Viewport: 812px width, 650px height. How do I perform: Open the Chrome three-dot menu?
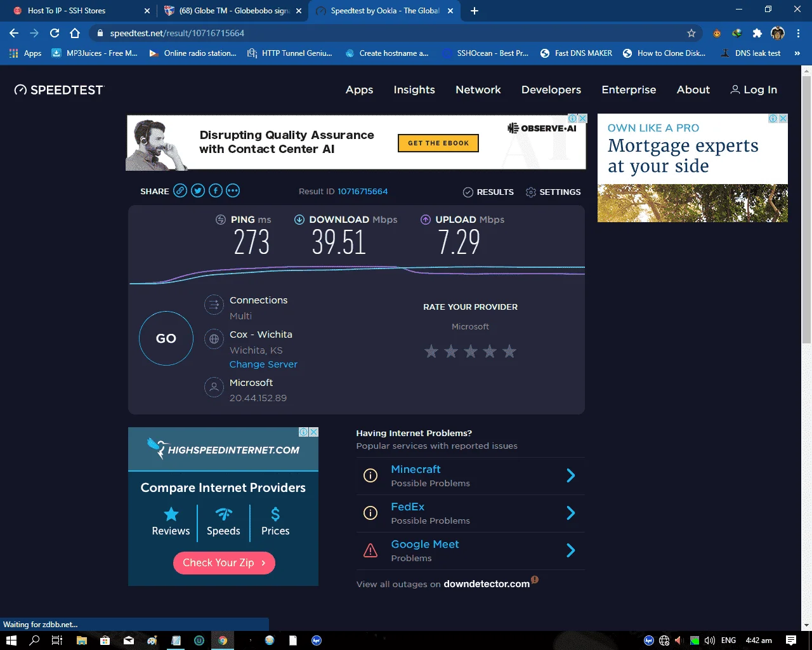coord(798,33)
